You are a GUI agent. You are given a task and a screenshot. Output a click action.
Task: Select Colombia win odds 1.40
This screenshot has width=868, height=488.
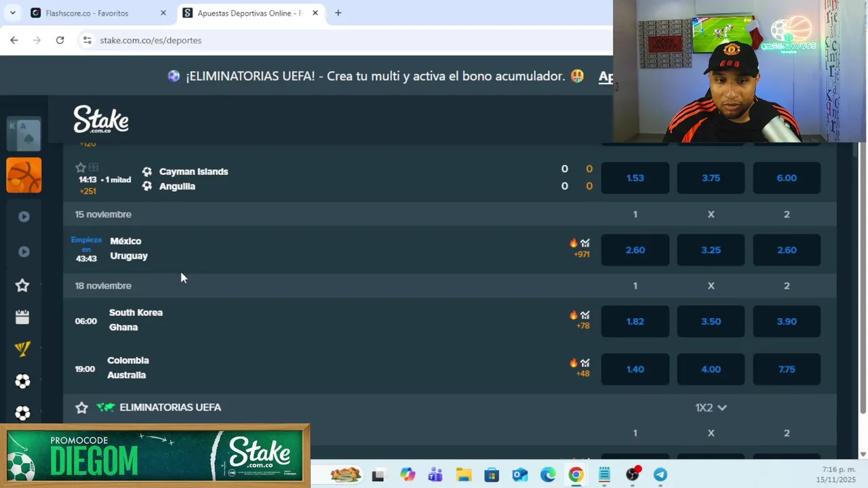(635, 369)
